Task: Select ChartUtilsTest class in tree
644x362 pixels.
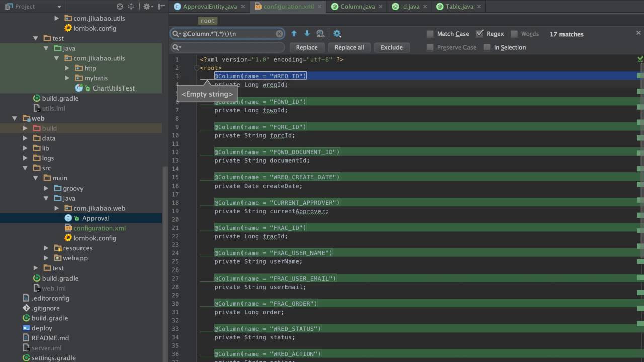Action: [113, 88]
